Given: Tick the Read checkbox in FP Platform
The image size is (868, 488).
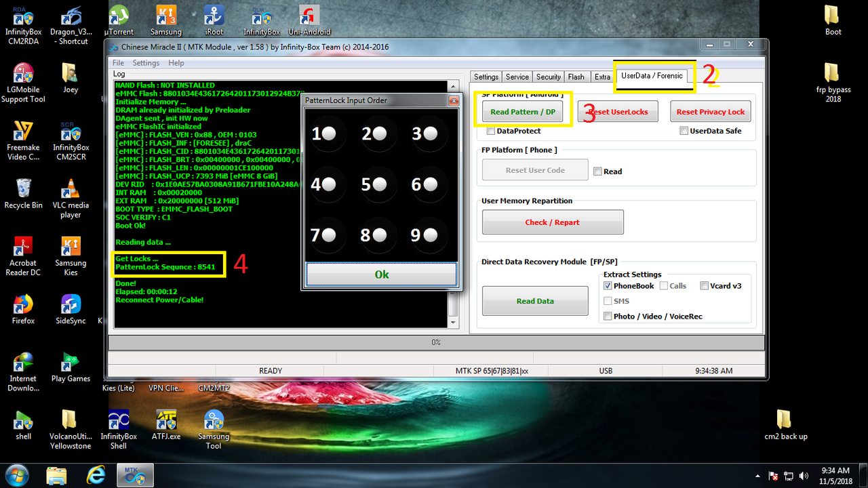Looking at the screenshot, I should (x=597, y=171).
